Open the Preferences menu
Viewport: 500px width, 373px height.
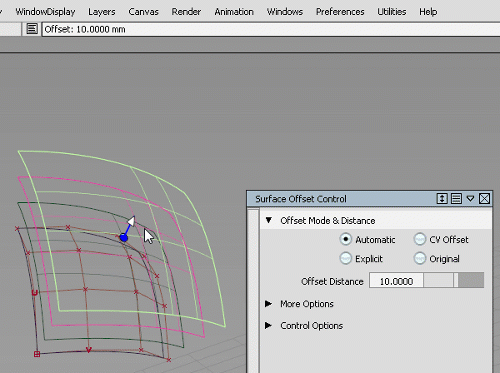[340, 12]
